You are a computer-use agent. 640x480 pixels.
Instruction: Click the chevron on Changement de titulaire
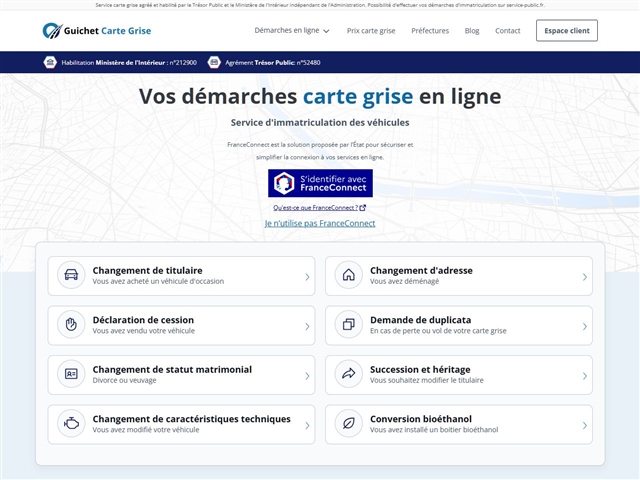(307, 277)
